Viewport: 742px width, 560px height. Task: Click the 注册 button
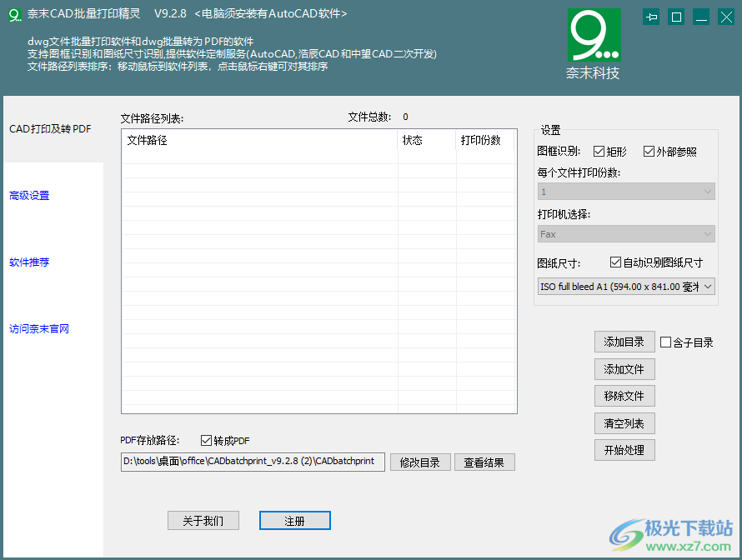tap(295, 520)
